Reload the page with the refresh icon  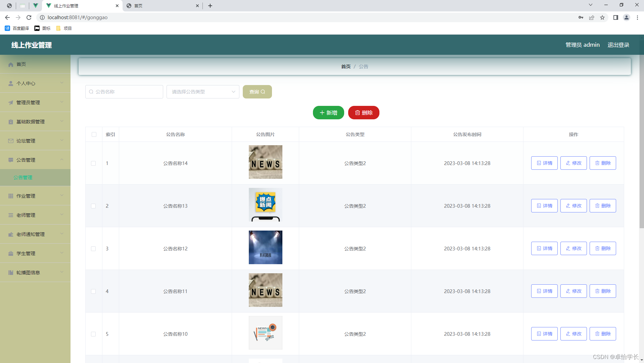pyautogui.click(x=29, y=17)
